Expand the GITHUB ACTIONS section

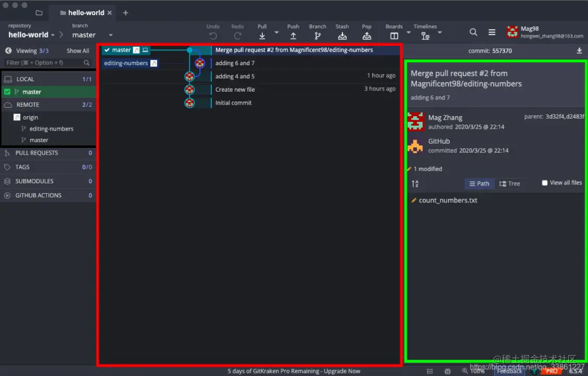point(48,195)
